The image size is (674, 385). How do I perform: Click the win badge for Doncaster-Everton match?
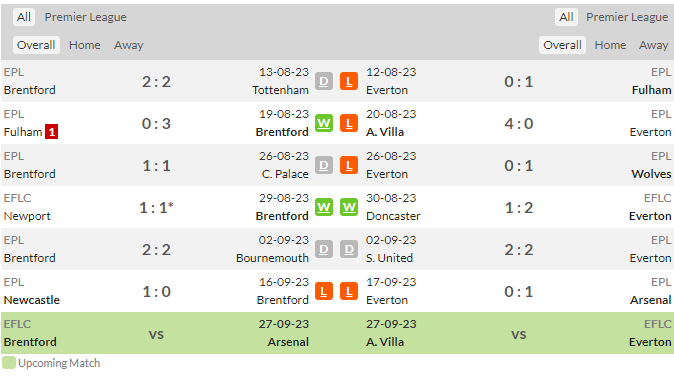click(x=349, y=208)
